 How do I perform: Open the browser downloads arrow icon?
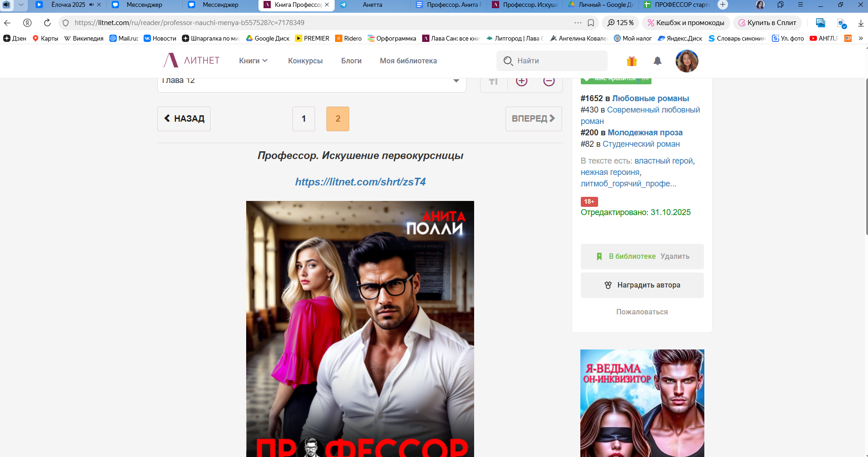(861, 23)
